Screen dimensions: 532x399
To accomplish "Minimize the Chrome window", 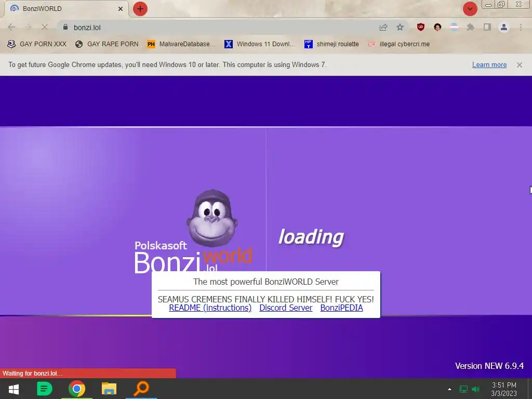I will coord(488,5).
